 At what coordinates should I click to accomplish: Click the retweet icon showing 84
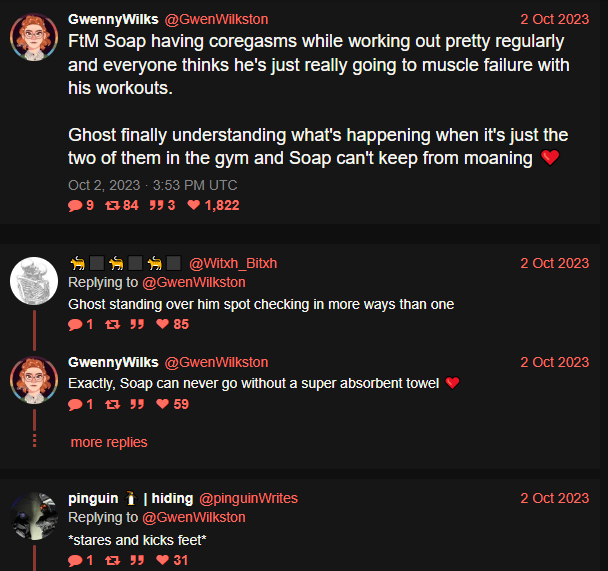[x=113, y=206]
